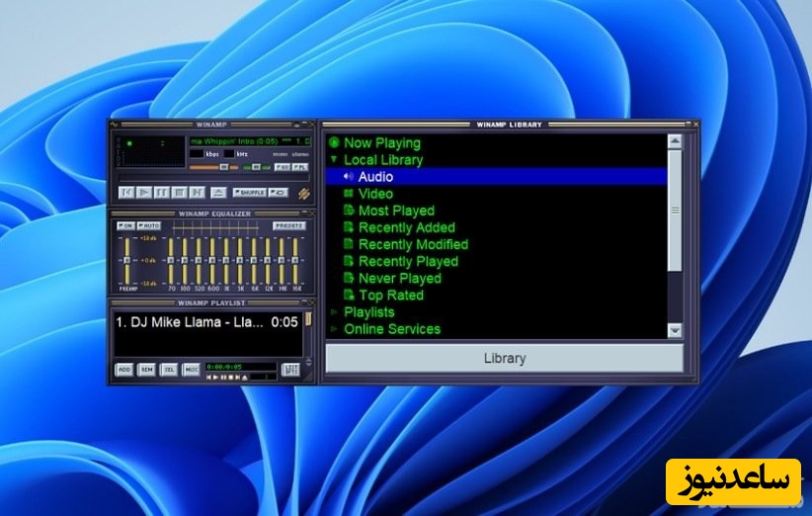This screenshot has width=812, height=516.
Task: Click the Now Playing item in the Library
Action: coord(382,143)
